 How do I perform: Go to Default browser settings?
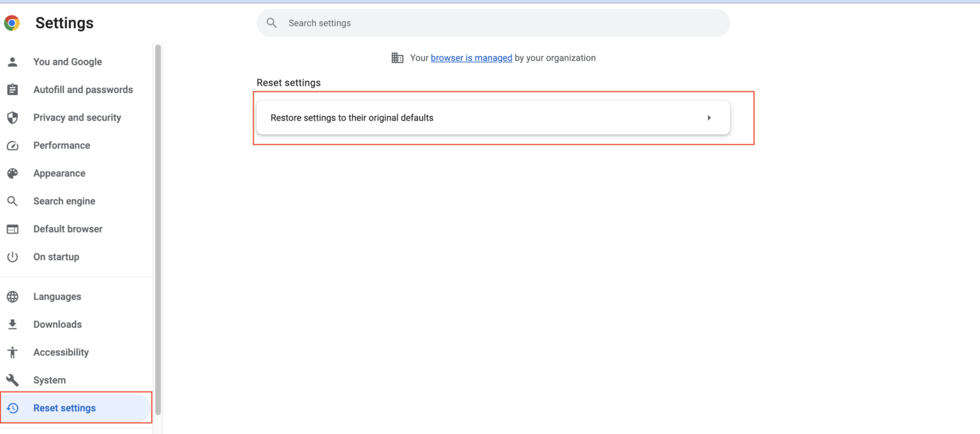68,229
